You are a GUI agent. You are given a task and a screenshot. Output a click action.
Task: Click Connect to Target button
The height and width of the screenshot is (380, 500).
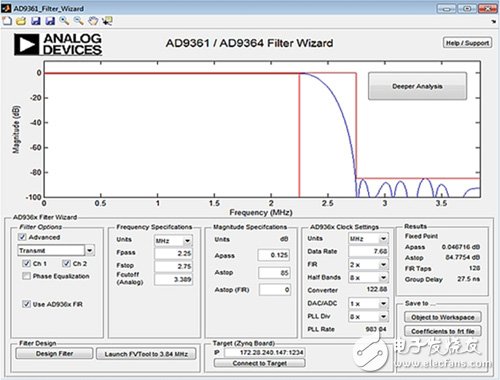[x=260, y=363]
